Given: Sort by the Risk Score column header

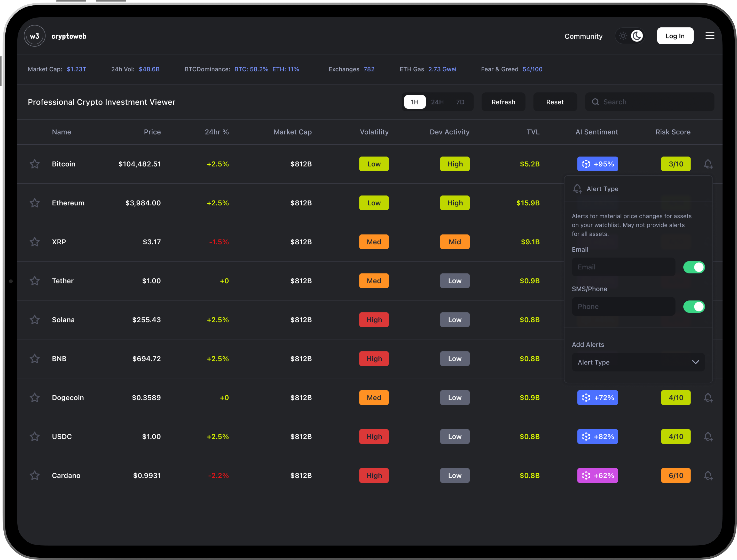Looking at the screenshot, I should click(x=673, y=132).
